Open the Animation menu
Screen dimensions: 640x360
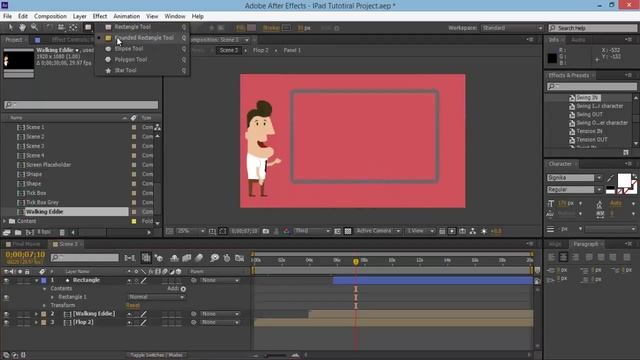tap(127, 16)
